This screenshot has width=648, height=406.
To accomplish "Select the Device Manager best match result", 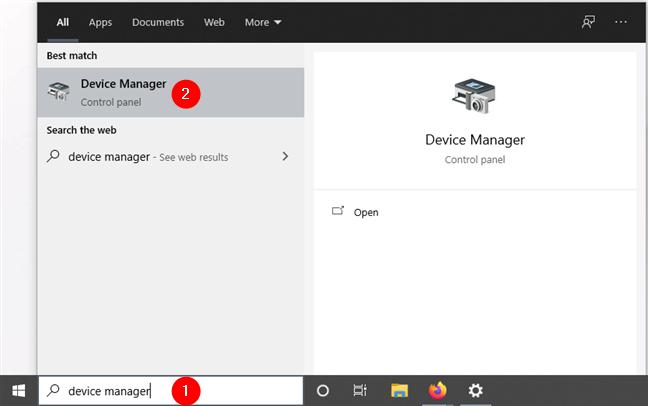I will coord(171,93).
